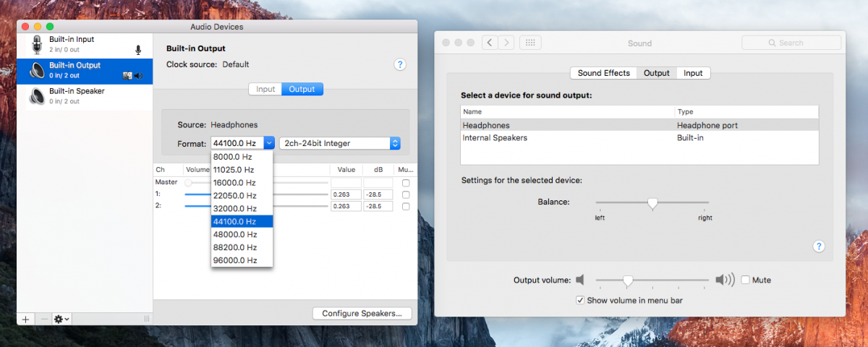Go back with the left arrow button
Viewport: 868px width, 347px height.
490,43
